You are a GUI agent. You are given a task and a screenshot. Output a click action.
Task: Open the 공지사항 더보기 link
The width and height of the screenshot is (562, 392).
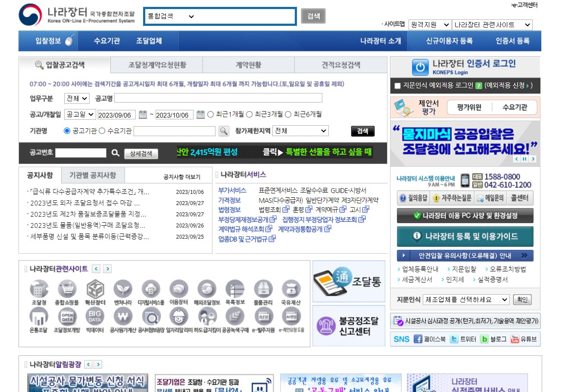tap(182, 177)
